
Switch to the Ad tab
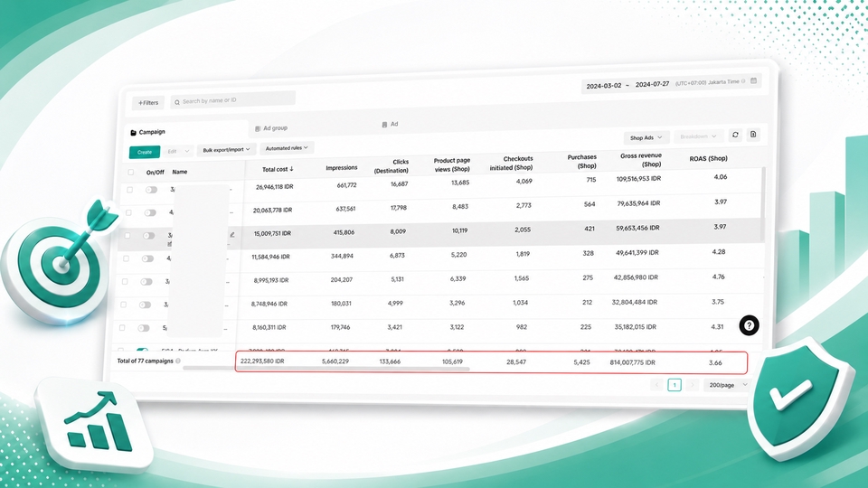pos(390,124)
